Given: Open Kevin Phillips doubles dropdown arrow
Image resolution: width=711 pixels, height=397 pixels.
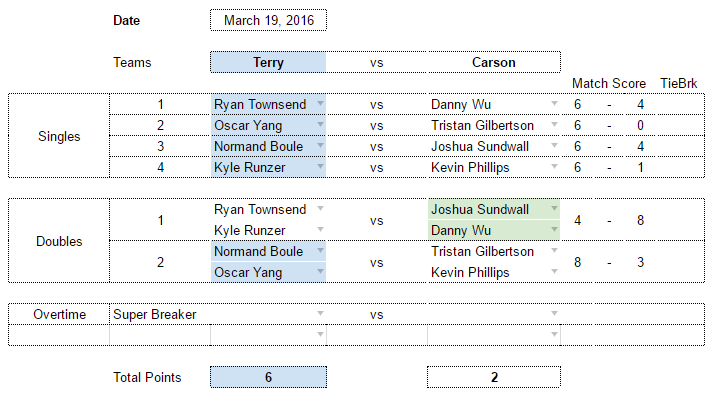Looking at the screenshot, I should coord(554,272).
